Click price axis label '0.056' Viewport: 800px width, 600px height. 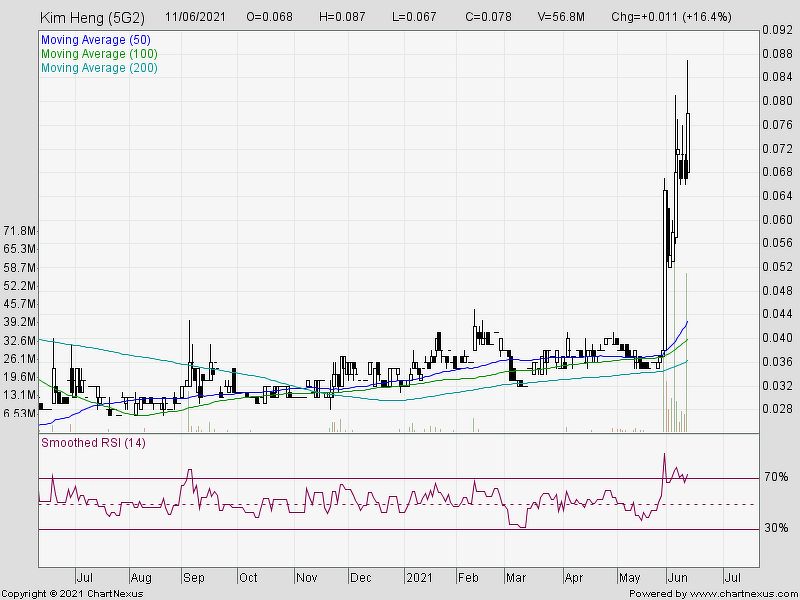tap(777, 243)
